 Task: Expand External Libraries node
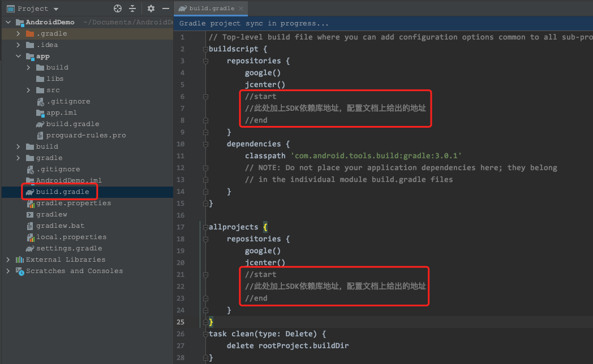coord(8,260)
